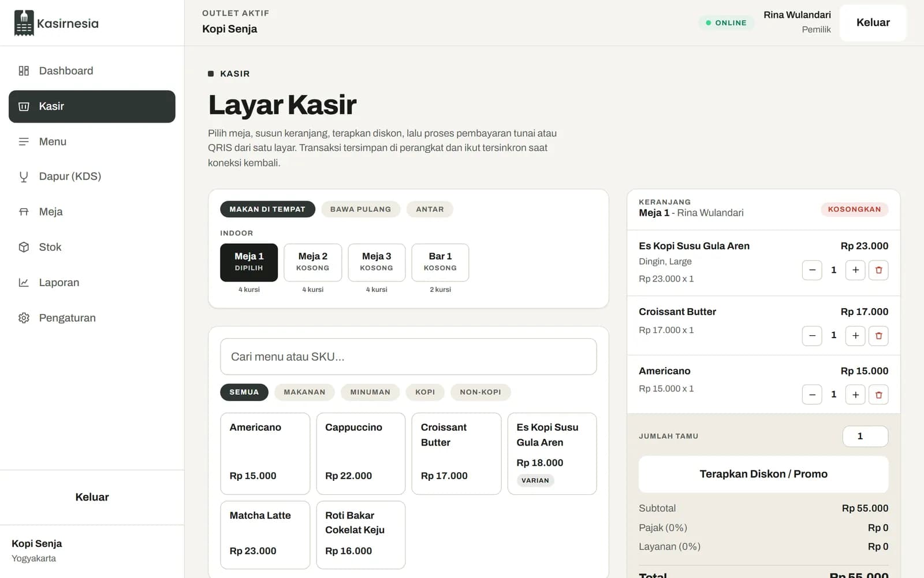
Task: Select the Kasir sidebar item
Action: (92, 106)
